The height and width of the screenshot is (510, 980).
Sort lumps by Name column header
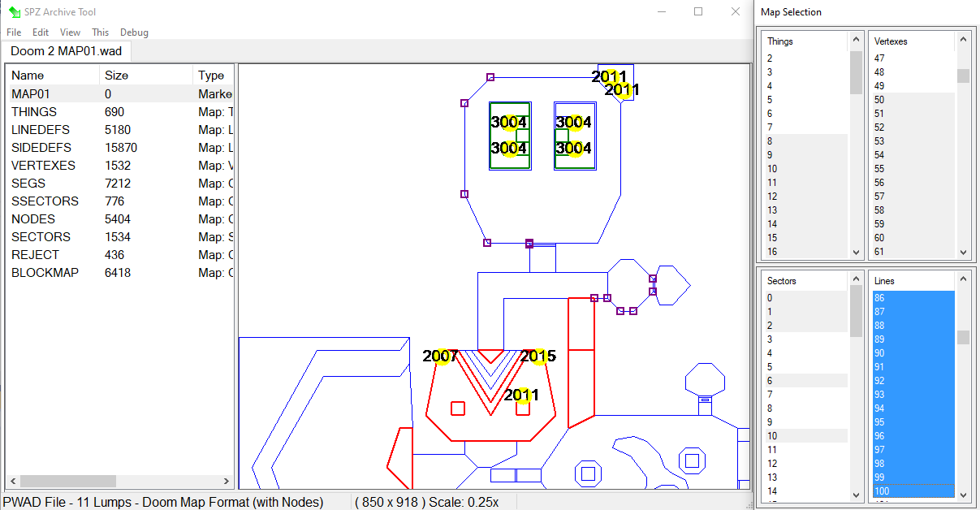tap(53, 75)
